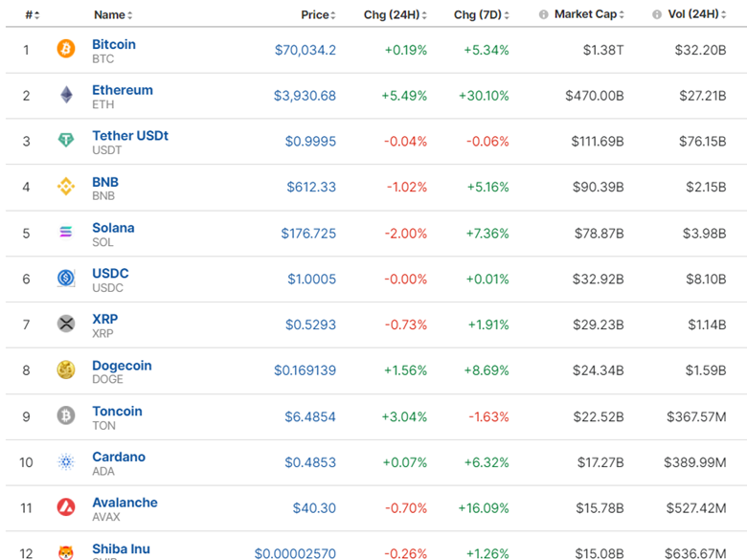
Task: Click the Shiba Inu logo icon
Action: coord(66,552)
